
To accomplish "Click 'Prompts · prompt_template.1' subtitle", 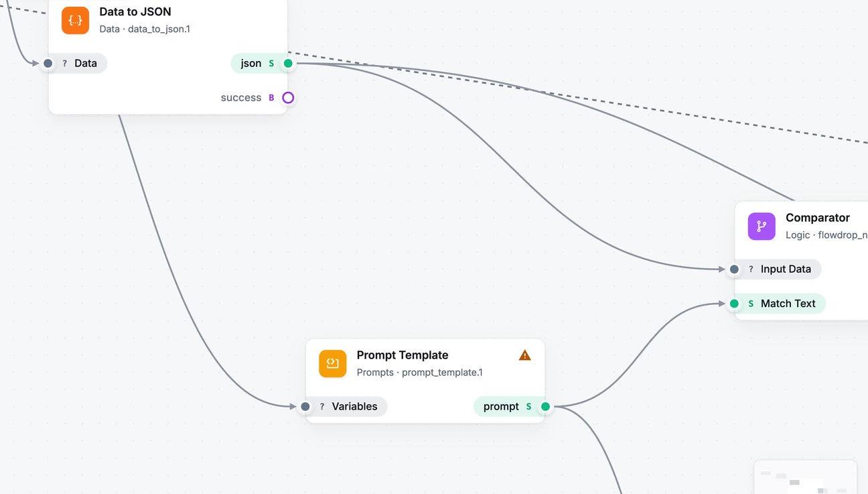I will click(x=420, y=373).
